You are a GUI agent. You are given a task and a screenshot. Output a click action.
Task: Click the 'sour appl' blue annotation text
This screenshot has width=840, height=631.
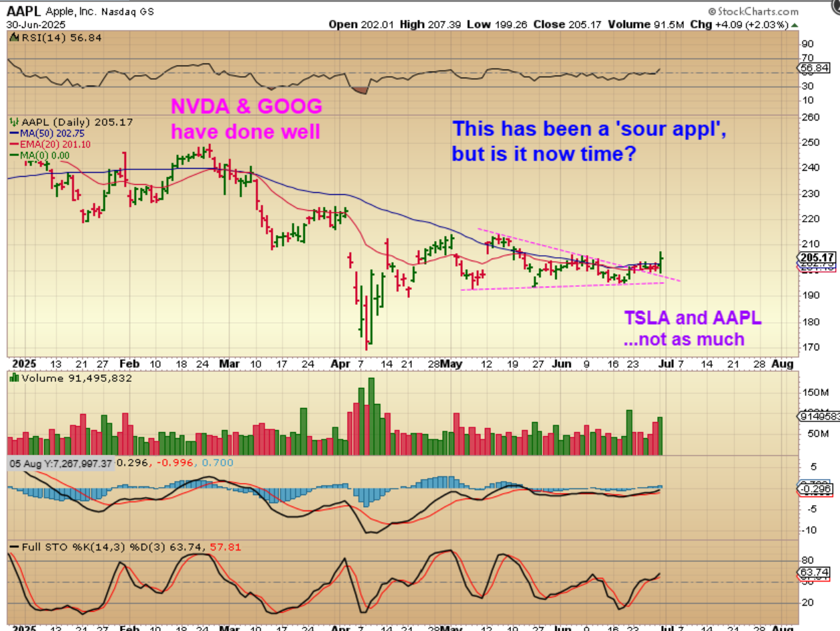click(x=589, y=141)
